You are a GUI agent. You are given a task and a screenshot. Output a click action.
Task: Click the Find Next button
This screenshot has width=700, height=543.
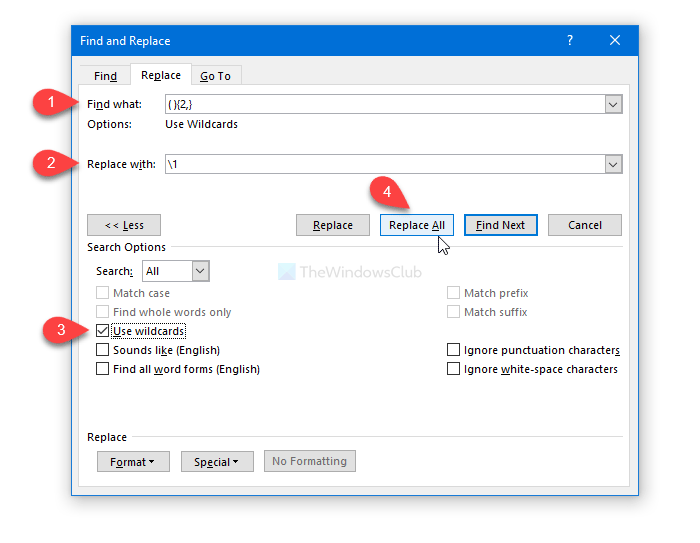(x=500, y=225)
